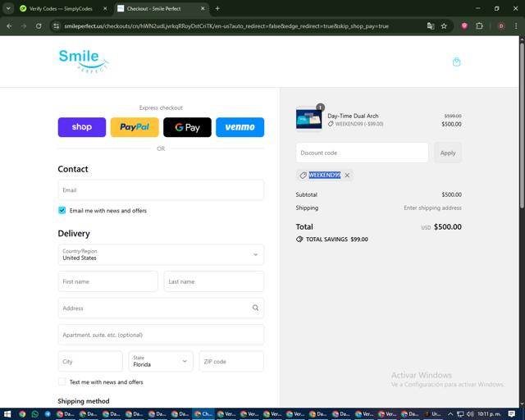Click the translate page icon

pyautogui.click(x=431, y=26)
